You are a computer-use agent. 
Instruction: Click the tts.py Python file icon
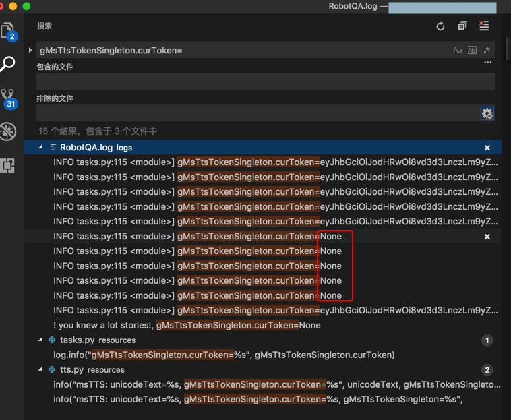click(x=52, y=369)
